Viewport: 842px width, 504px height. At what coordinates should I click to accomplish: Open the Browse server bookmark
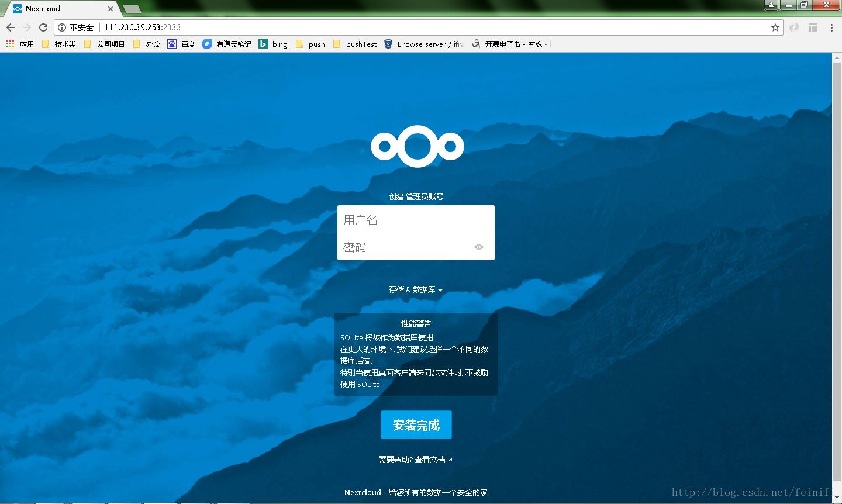pos(423,43)
